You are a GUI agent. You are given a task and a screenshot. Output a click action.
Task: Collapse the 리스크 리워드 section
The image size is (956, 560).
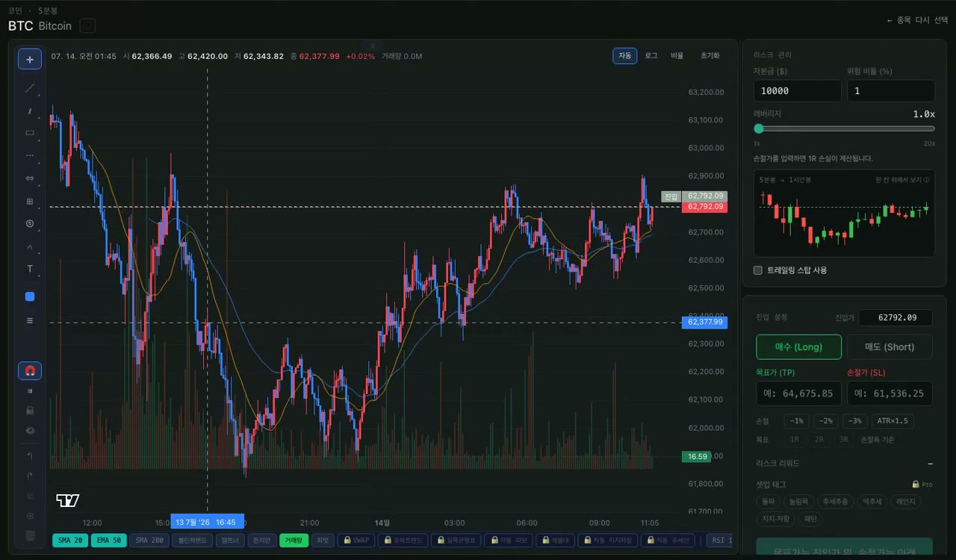930,464
